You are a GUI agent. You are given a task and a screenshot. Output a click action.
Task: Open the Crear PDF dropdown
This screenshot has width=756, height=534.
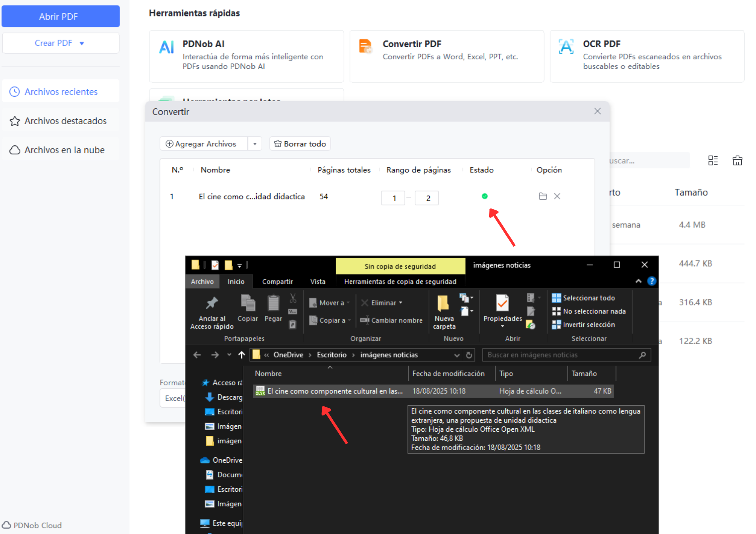coord(60,43)
